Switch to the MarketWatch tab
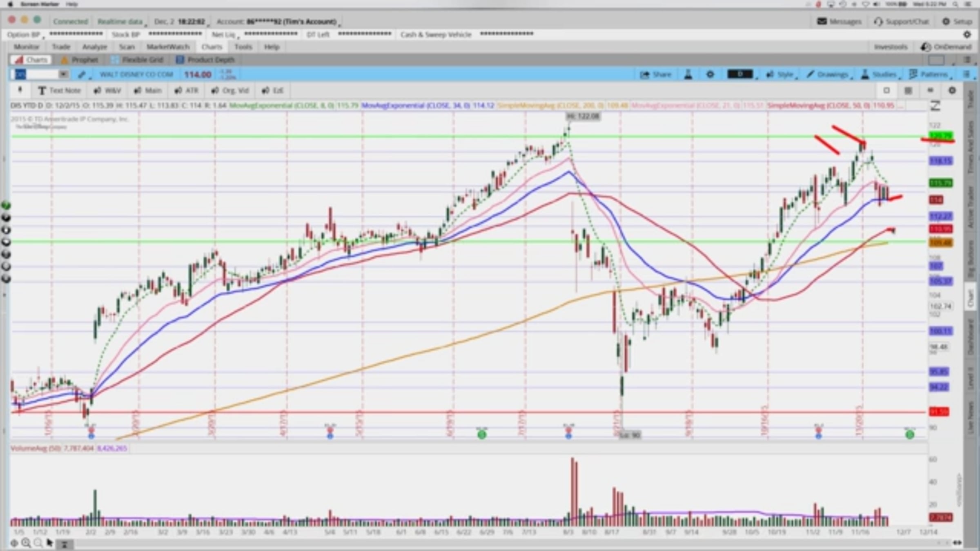This screenshot has height=551, width=980. click(x=168, y=47)
